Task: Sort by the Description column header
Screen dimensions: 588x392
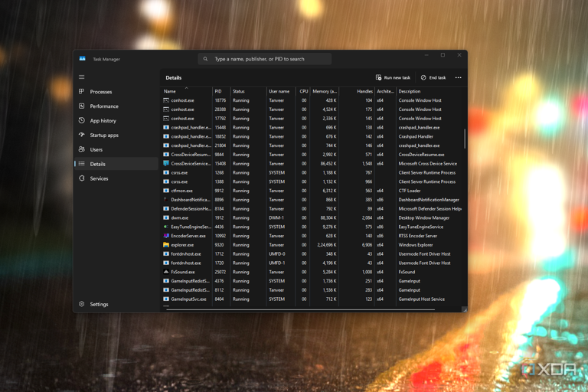Action: (430, 91)
